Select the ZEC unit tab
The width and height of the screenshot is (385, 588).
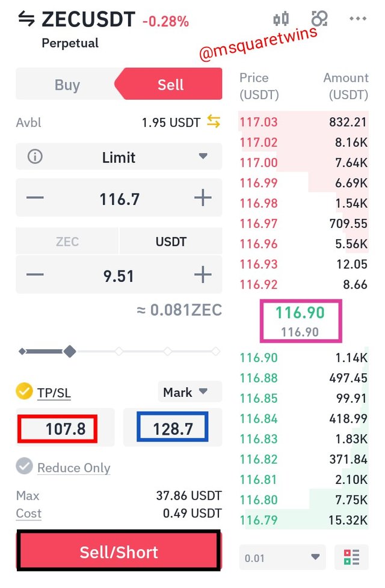pyautogui.click(x=67, y=242)
